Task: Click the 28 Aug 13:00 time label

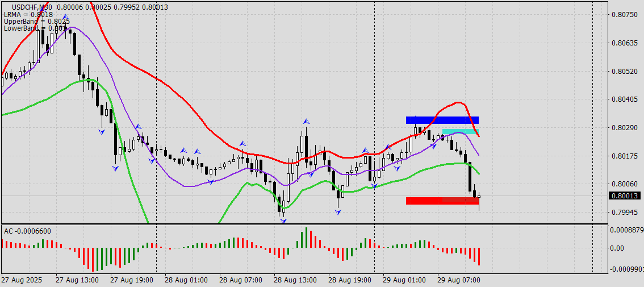Action: coord(295,280)
